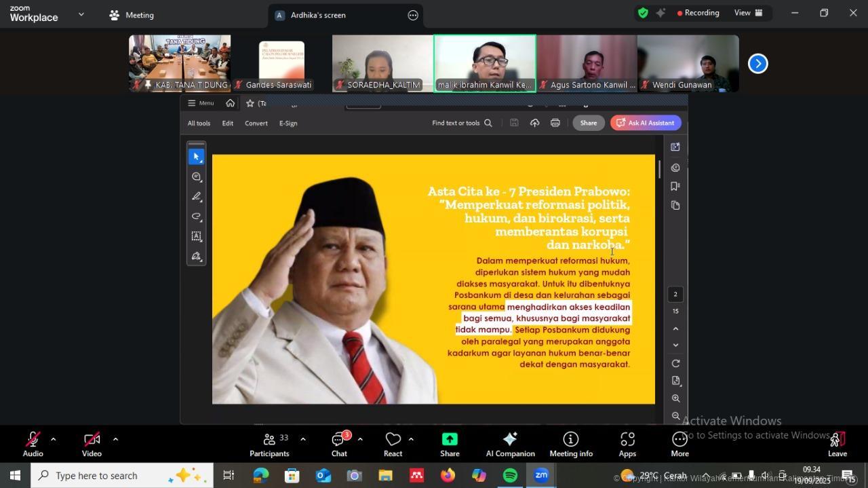Switch to the Meeting tab

[x=132, y=15]
